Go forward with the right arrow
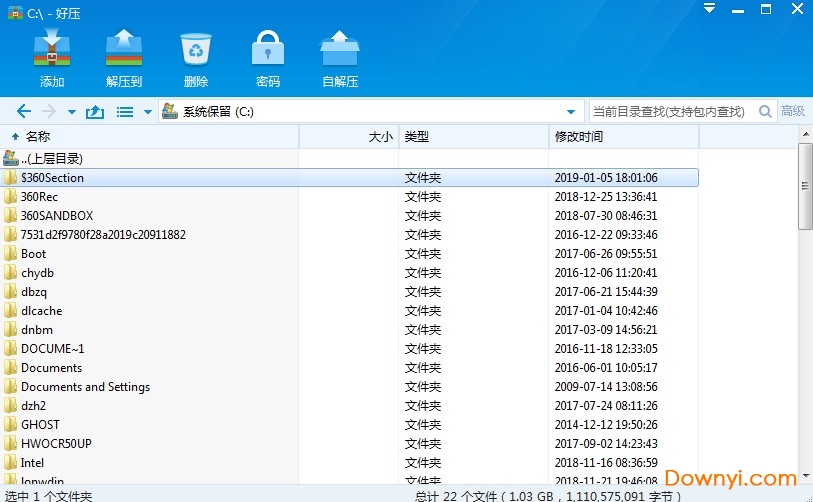Viewport: 813px width, 502px height. [49, 111]
